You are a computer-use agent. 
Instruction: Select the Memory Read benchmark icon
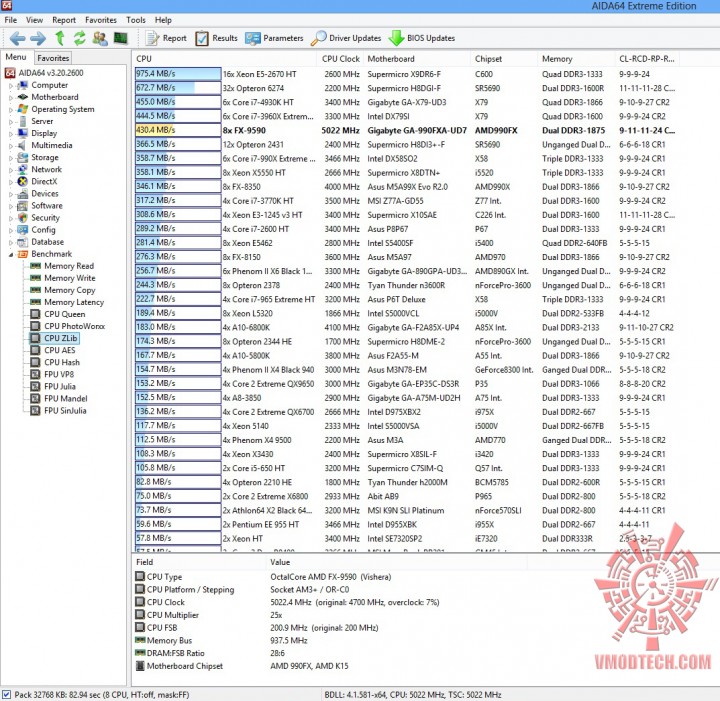pyautogui.click(x=35, y=266)
